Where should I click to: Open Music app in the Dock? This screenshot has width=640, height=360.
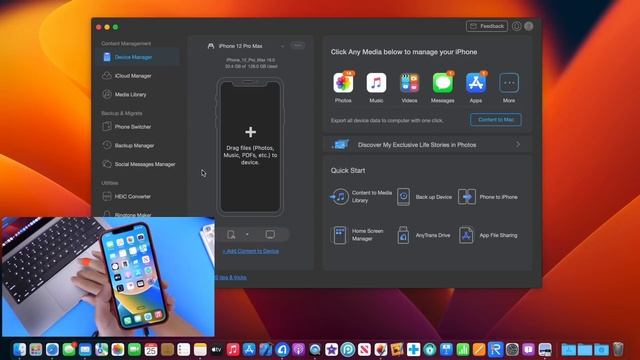233,349
